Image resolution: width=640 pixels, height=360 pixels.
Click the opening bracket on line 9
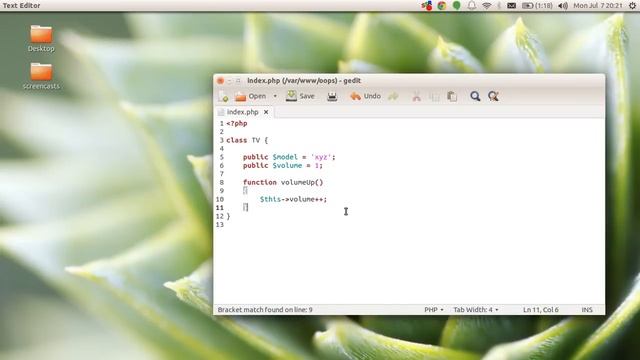(245, 191)
